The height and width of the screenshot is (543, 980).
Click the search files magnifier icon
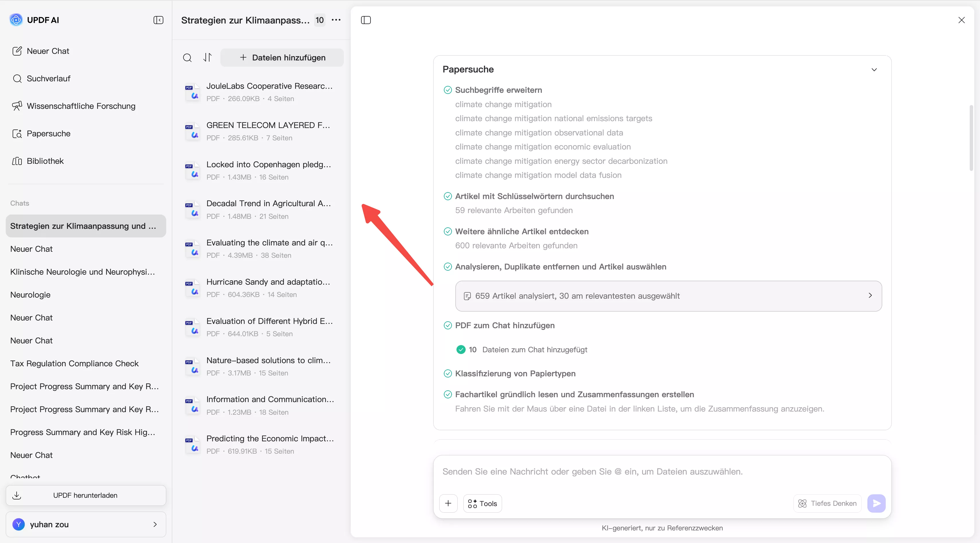pyautogui.click(x=187, y=58)
